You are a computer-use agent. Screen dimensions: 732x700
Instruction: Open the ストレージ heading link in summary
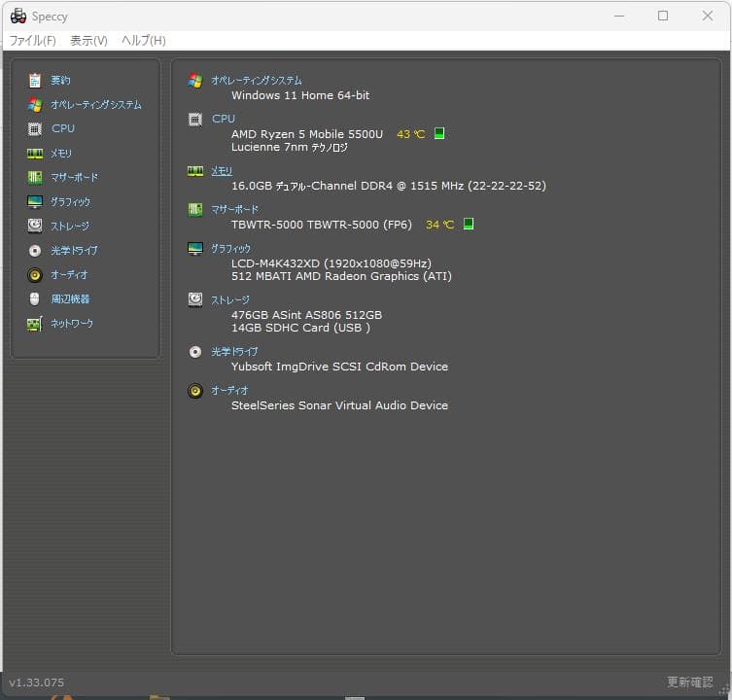point(230,299)
